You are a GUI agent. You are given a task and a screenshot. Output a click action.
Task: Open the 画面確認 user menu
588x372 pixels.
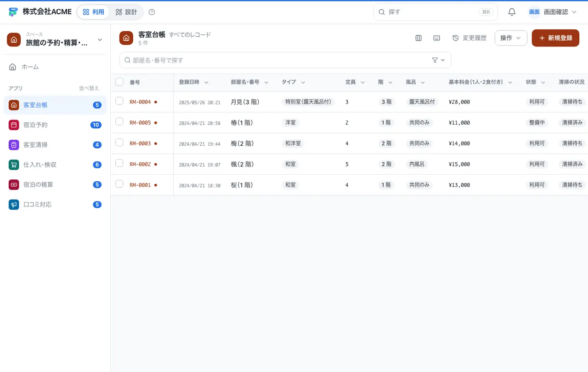(553, 12)
